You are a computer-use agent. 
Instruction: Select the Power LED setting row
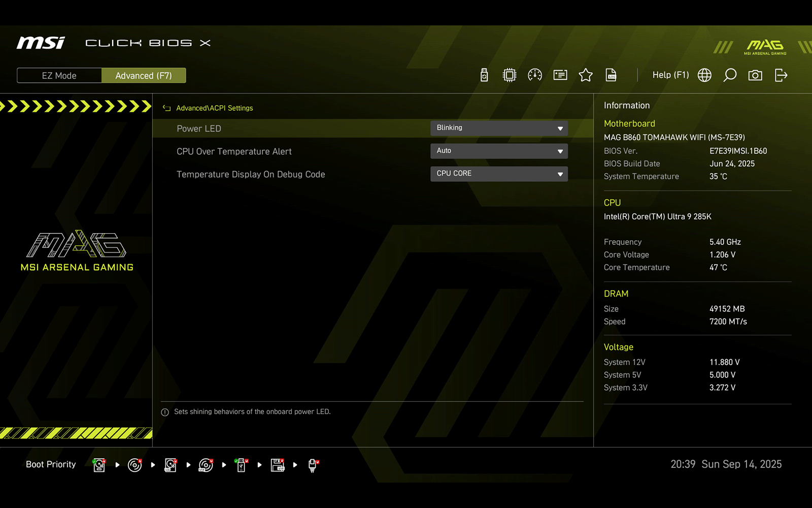pos(373,129)
